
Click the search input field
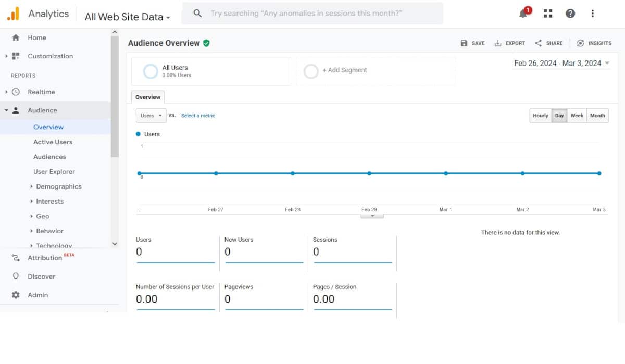(312, 13)
